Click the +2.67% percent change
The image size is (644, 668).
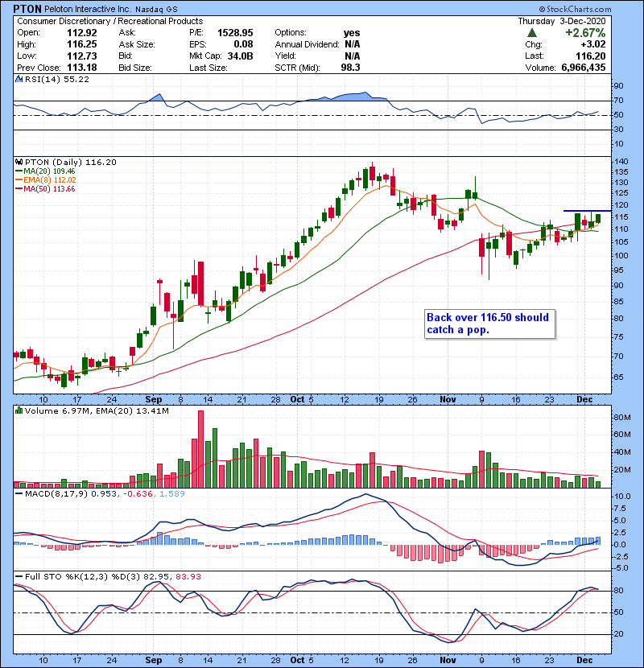[585, 33]
